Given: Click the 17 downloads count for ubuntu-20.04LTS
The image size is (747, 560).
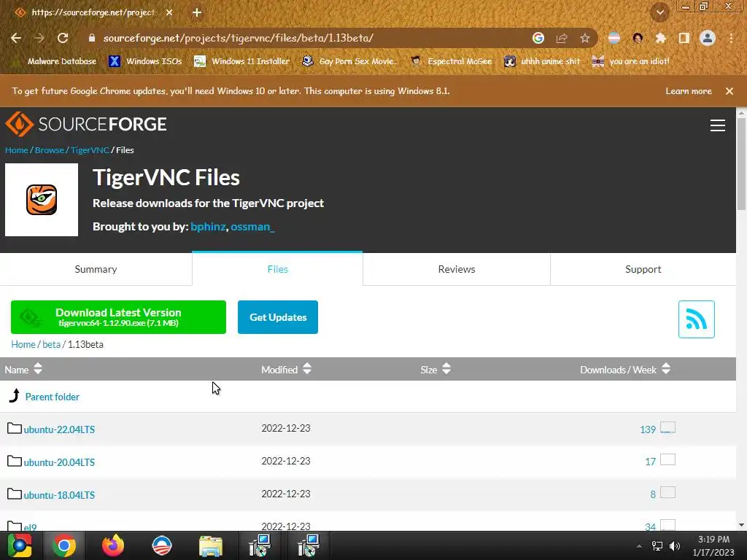Looking at the screenshot, I should pos(650,462).
